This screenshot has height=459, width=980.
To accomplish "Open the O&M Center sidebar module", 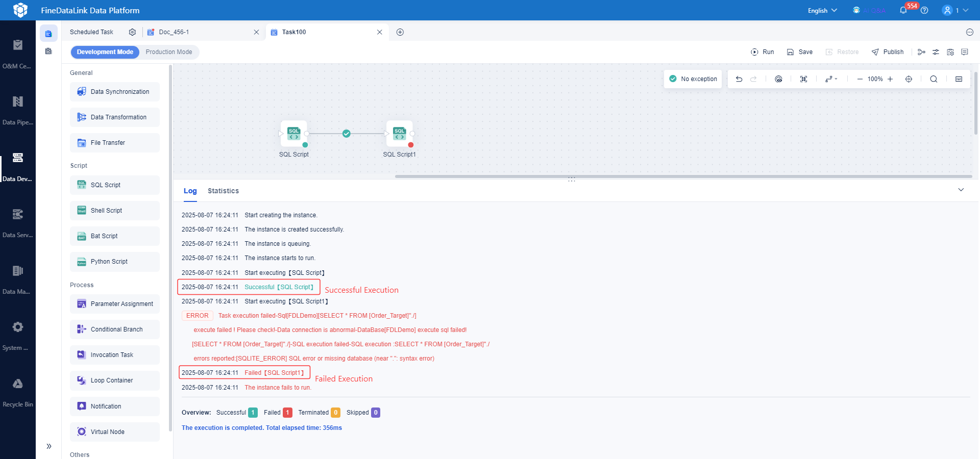I will coord(18,54).
